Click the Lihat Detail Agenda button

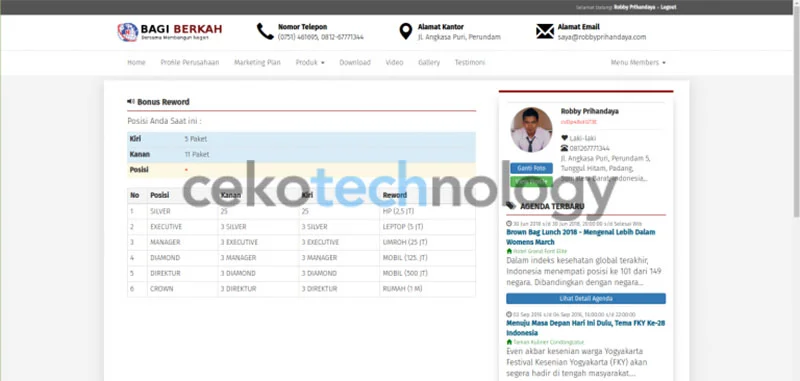click(x=586, y=298)
